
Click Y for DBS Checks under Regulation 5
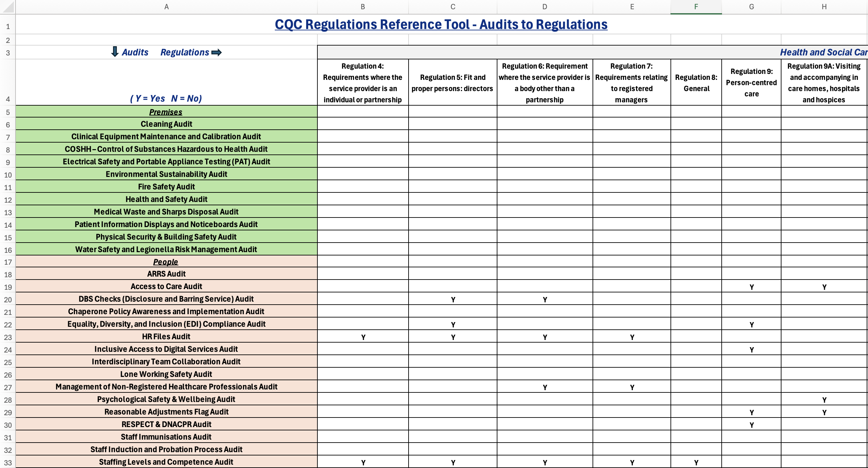click(453, 299)
